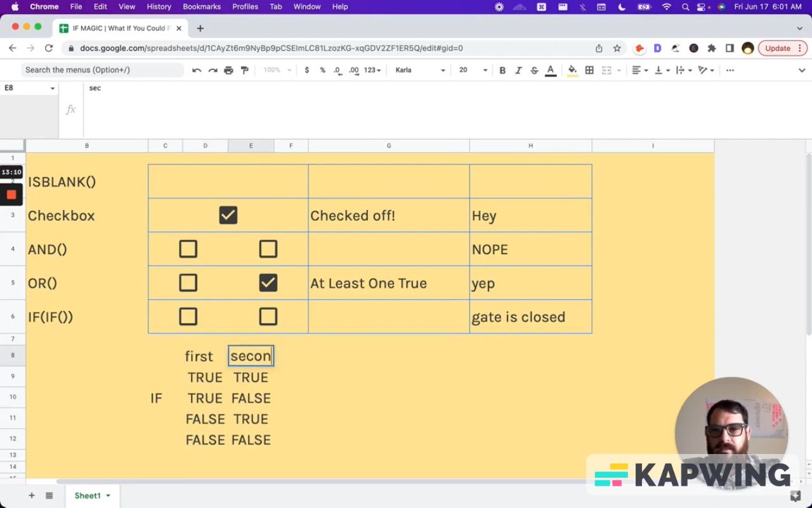Image resolution: width=812 pixels, height=508 pixels.
Task: Activate the paint format roller
Action: 245,70
